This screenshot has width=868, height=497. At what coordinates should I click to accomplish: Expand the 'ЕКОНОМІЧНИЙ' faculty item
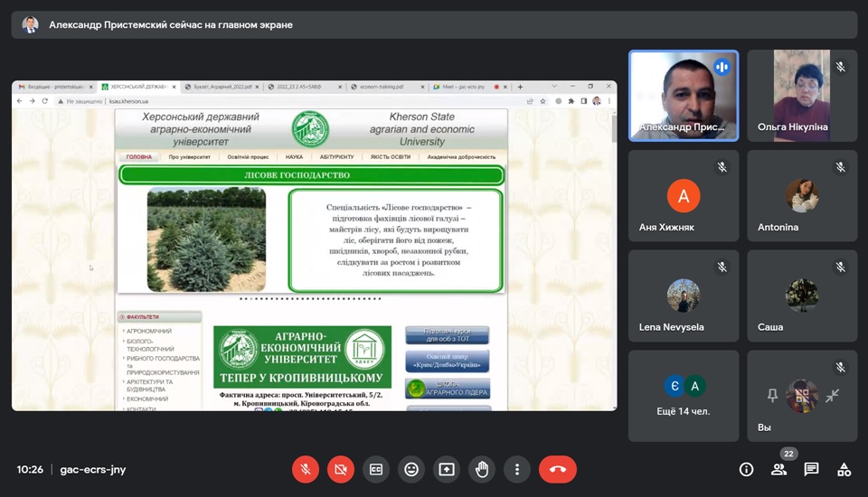(147, 399)
